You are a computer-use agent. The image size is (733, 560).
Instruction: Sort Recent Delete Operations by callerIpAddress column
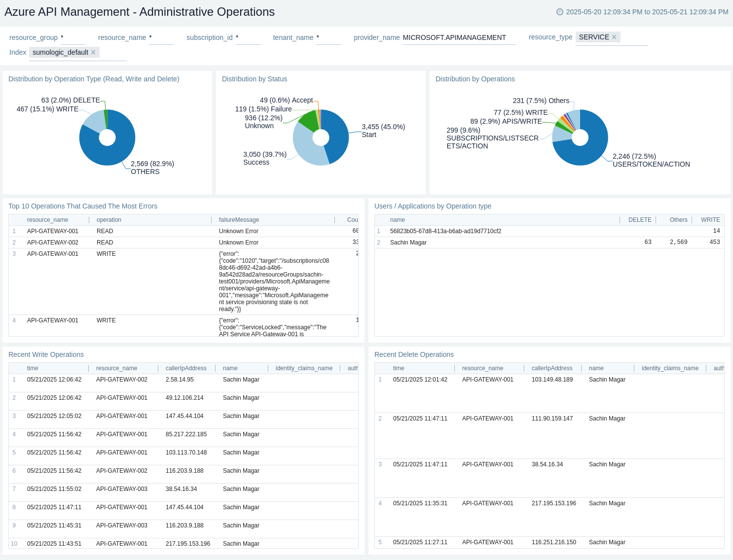pos(552,368)
